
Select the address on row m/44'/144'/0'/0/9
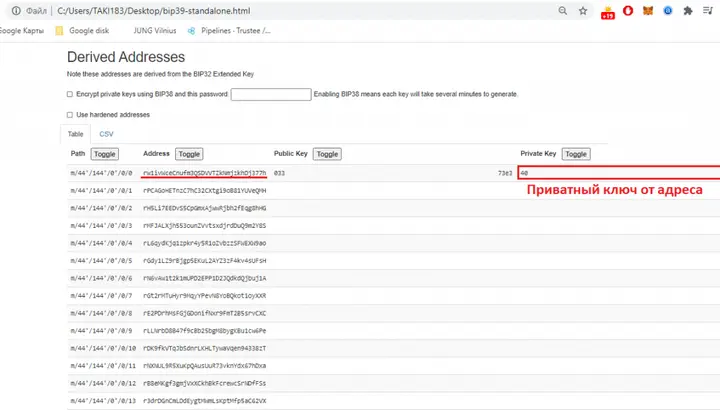(x=204, y=331)
